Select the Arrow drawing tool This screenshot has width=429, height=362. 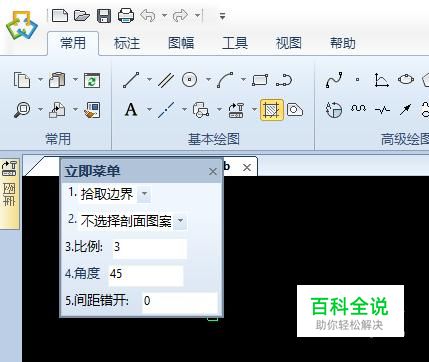[x=405, y=109]
